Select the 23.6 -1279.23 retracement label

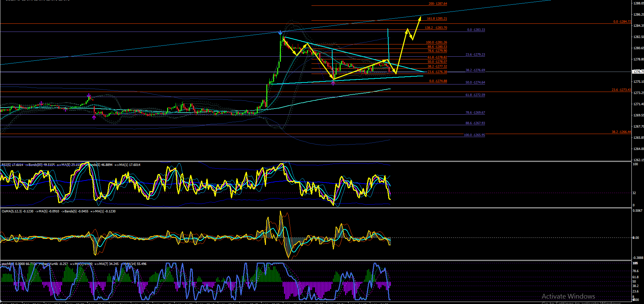point(475,55)
